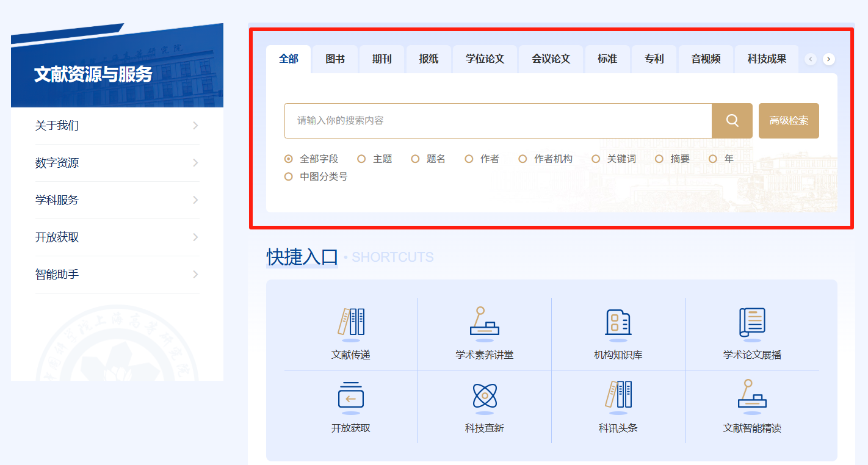The width and height of the screenshot is (868, 465).
Task: Open the 科技查新 atom icon
Action: coord(485,396)
